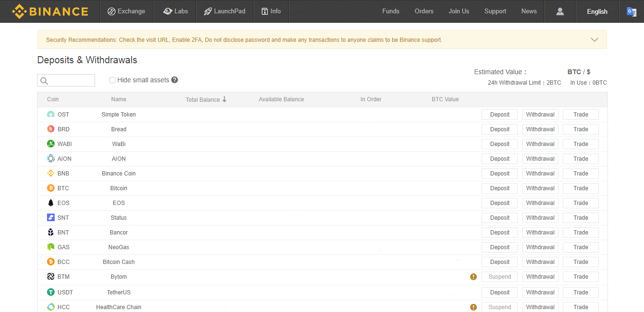Click Trade for EOS
Viewport: 644px width, 312px height.
pyautogui.click(x=581, y=203)
